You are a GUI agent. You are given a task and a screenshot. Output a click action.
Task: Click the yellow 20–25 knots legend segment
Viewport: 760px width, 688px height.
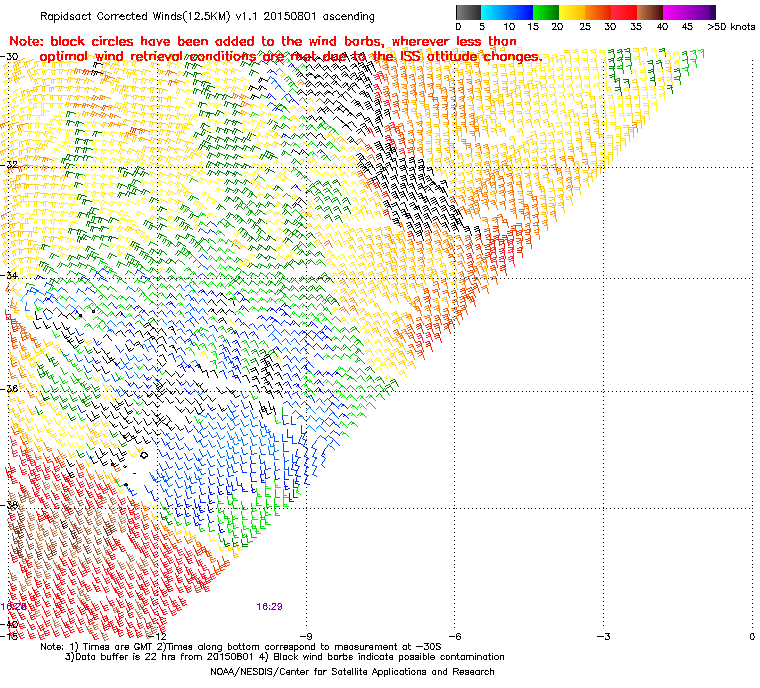click(572, 12)
